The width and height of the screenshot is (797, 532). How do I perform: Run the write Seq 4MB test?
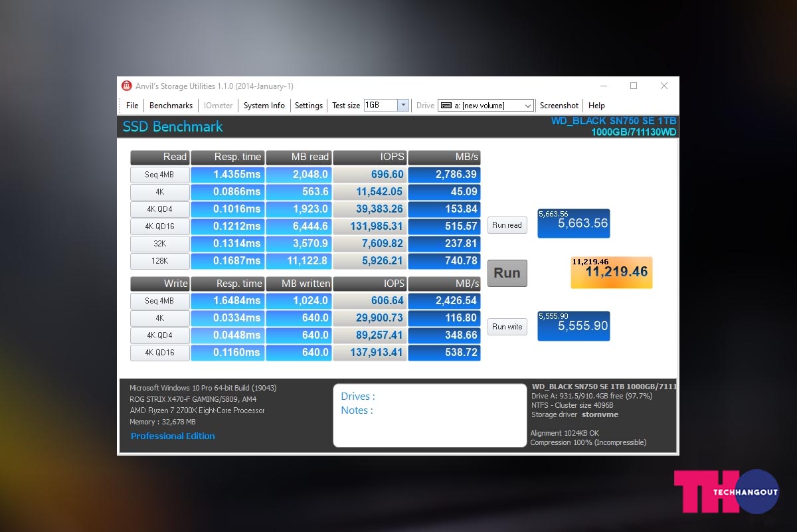pos(160,301)
